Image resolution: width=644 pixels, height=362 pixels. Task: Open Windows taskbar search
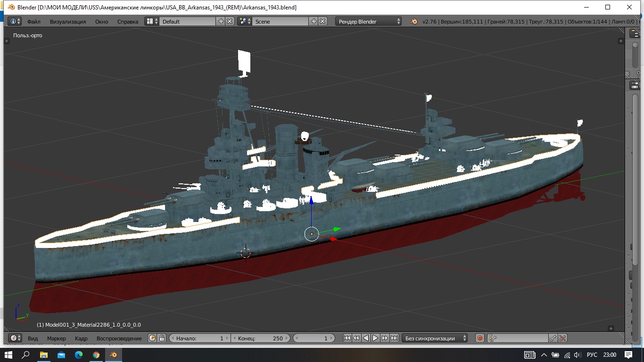26,354
